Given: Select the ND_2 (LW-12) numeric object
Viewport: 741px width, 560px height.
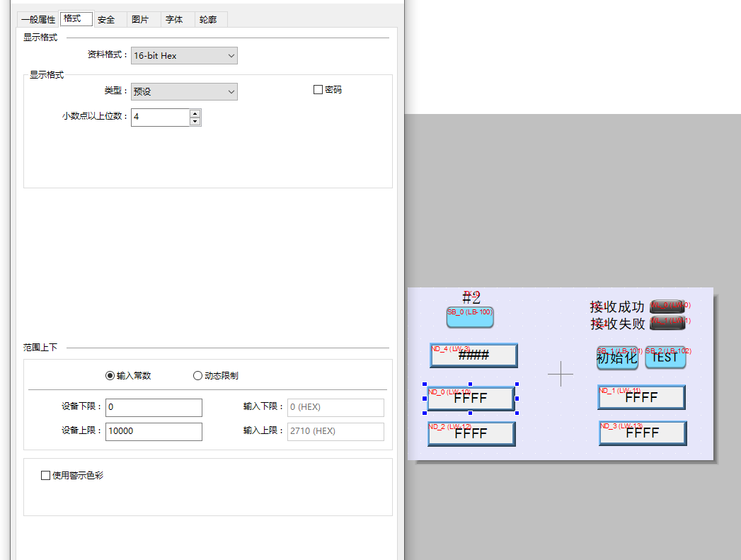Looking at the screenshot, I should click(x=471, y=434).
